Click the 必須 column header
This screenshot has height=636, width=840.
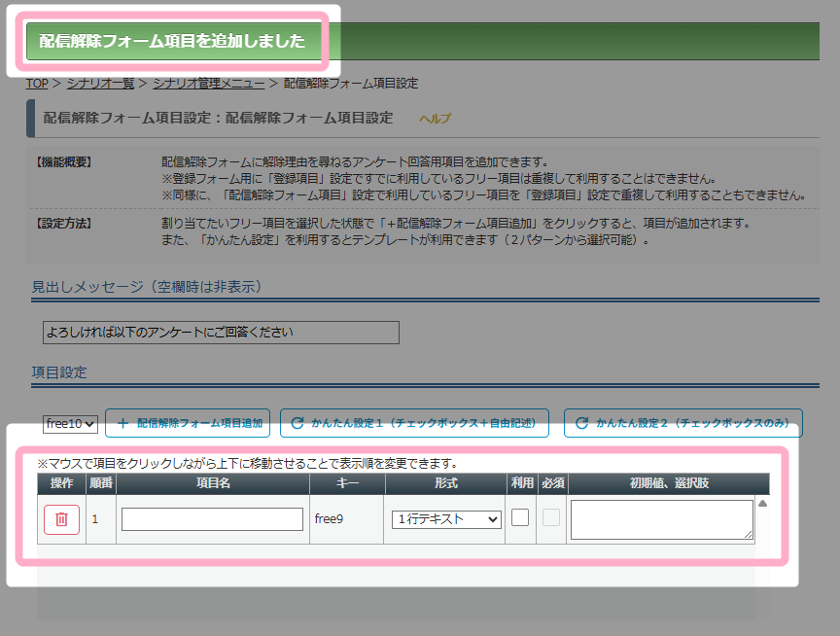coord(553,483)
